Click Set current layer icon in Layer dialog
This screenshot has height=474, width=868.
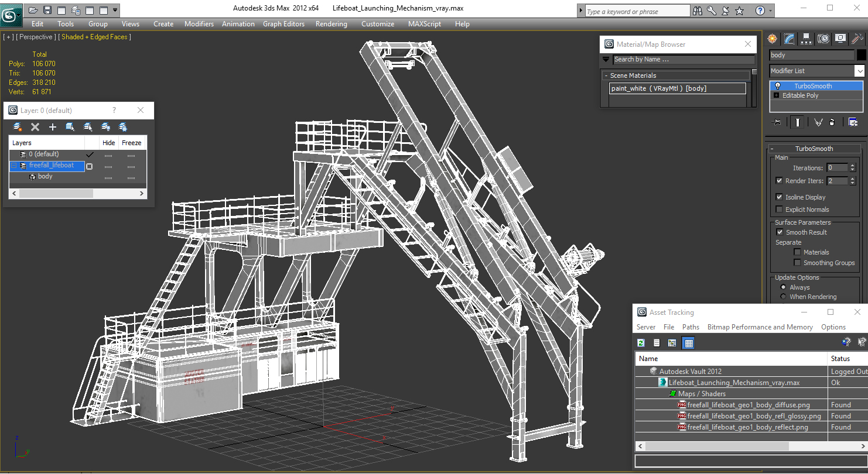click(88, 127)
